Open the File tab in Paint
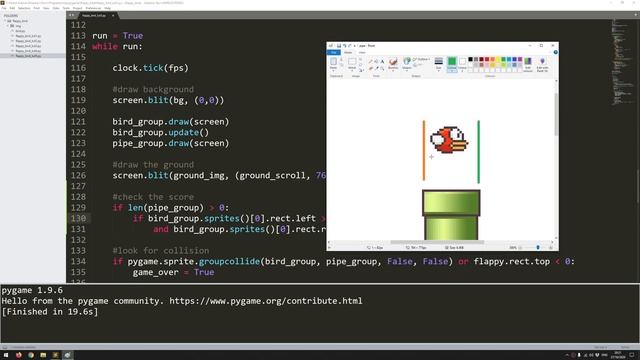 (334, 52)
